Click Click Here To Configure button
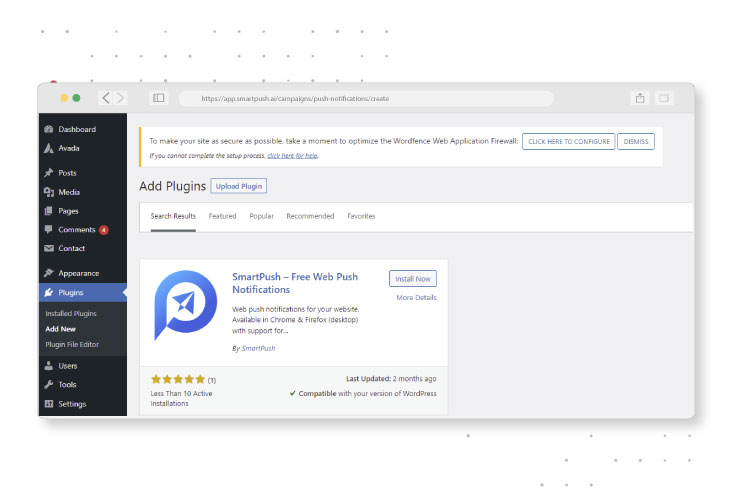This screenshot has width=731, height=500. click(568, 141)
